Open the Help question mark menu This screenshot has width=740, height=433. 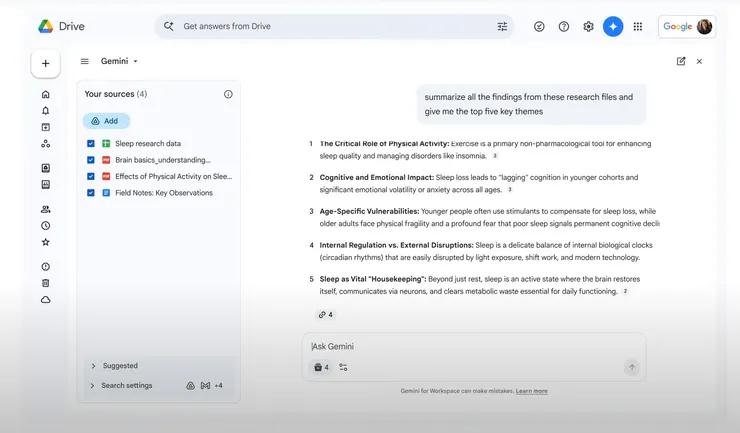click(563, 26)
